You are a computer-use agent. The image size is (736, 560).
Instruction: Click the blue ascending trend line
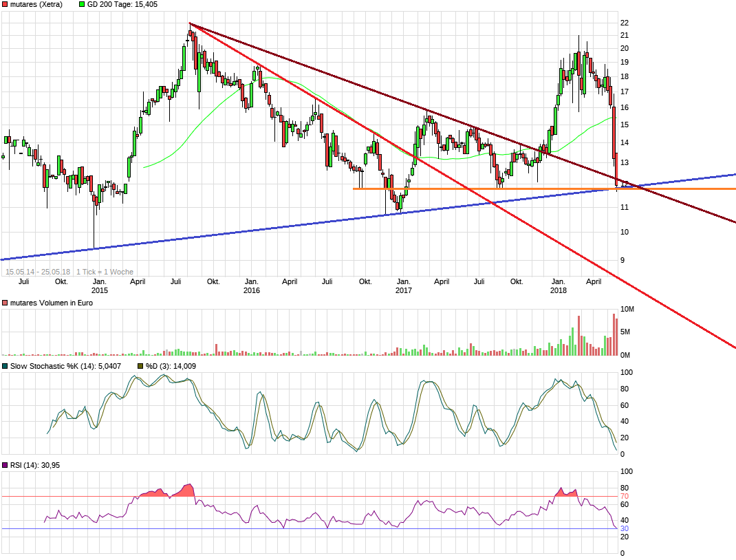click(368, 217)
